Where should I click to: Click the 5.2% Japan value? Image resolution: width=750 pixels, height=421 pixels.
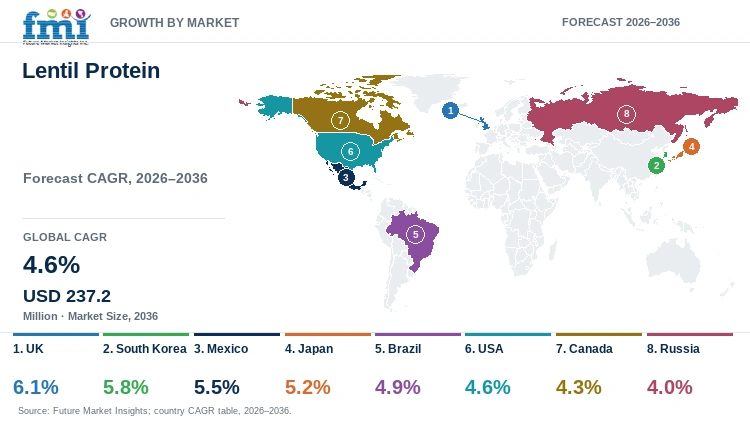pos(308,387)
